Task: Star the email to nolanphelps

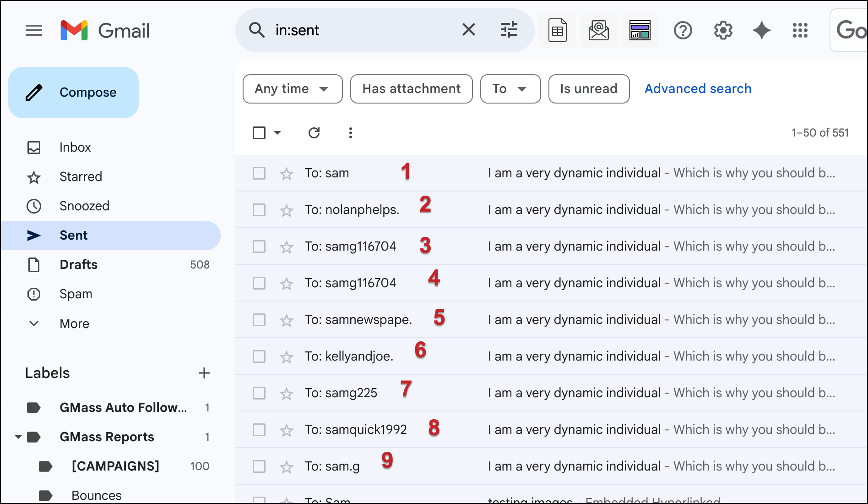Action: (287, 210)
